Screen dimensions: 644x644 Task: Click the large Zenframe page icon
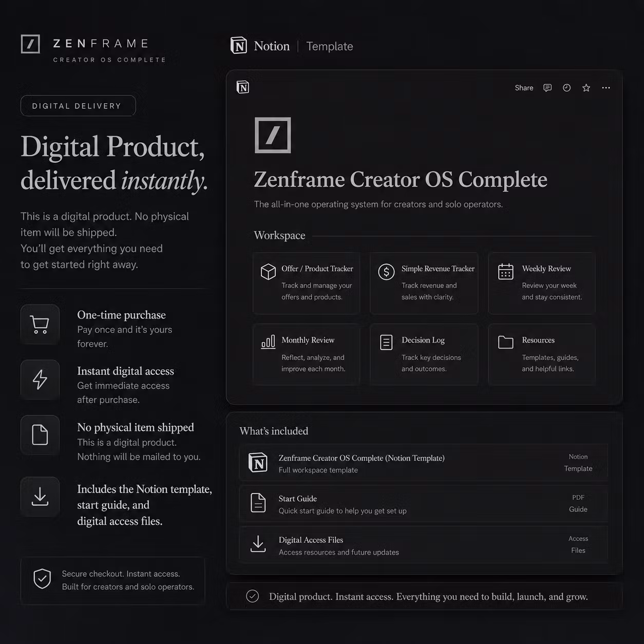(x=273, y=135)
